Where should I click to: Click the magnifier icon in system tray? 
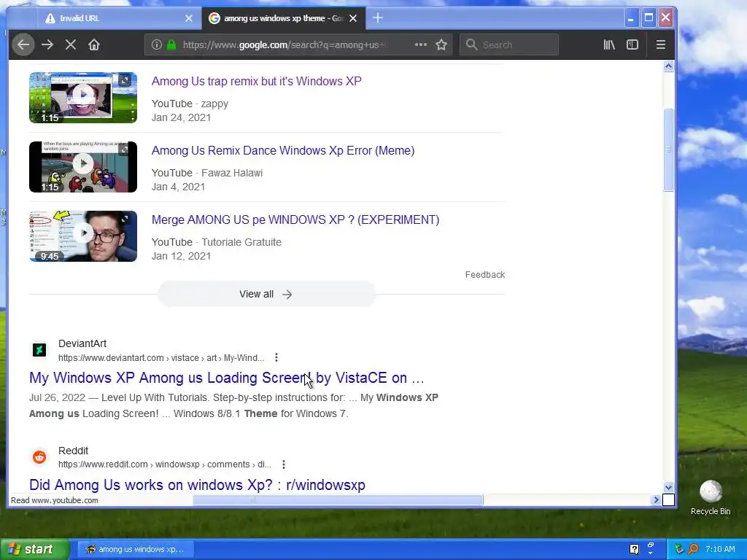click(x=693, y=549)
